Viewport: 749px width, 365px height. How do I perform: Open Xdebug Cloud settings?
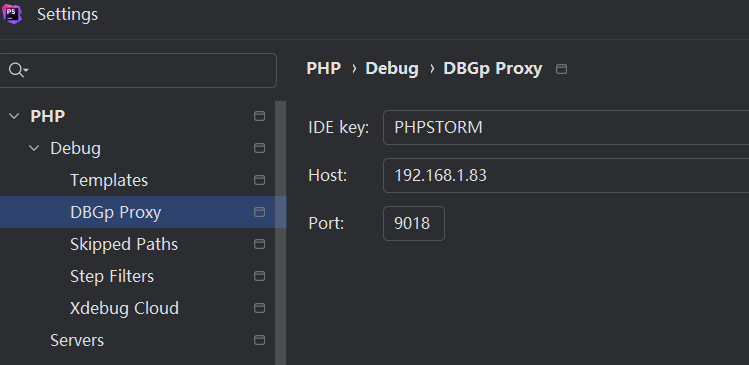click(124, 308)
